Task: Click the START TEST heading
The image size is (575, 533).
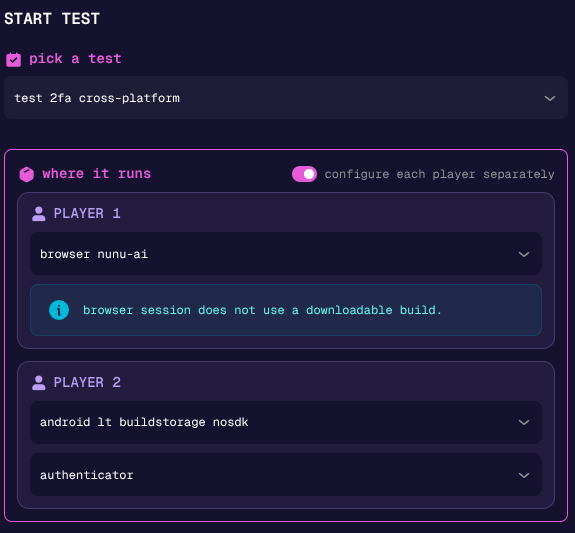Action: pyautogui.click(x=52, y=18)
